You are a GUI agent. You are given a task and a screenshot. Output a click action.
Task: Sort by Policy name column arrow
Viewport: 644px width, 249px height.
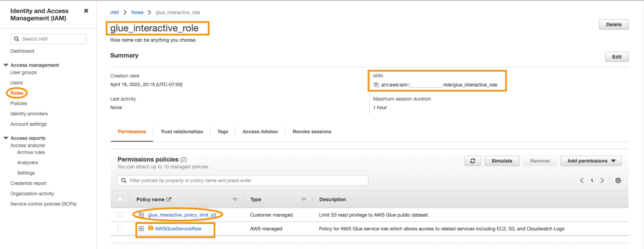click(x=235, y=200)
